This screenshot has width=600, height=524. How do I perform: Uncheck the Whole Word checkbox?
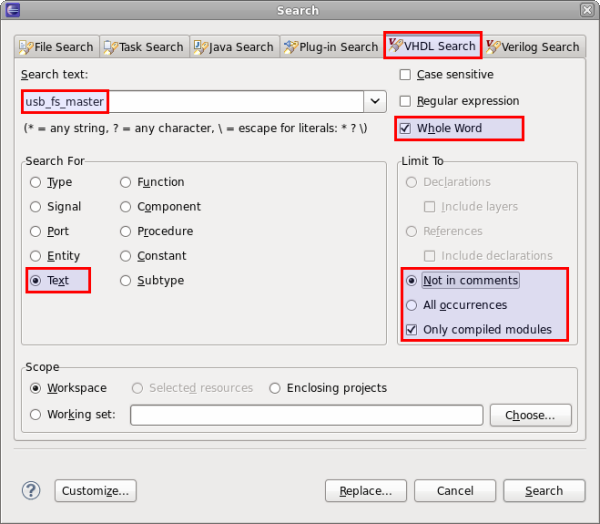405,128
